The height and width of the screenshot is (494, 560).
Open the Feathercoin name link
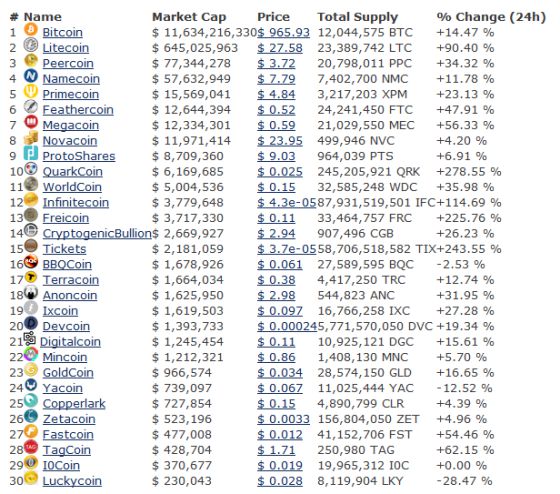(x=78, y=110)
